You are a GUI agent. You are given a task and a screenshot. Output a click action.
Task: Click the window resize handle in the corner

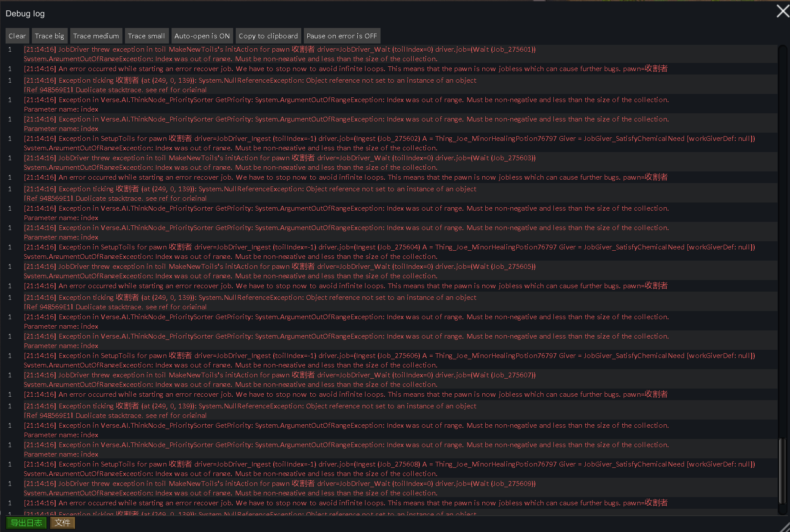point(785,527)
